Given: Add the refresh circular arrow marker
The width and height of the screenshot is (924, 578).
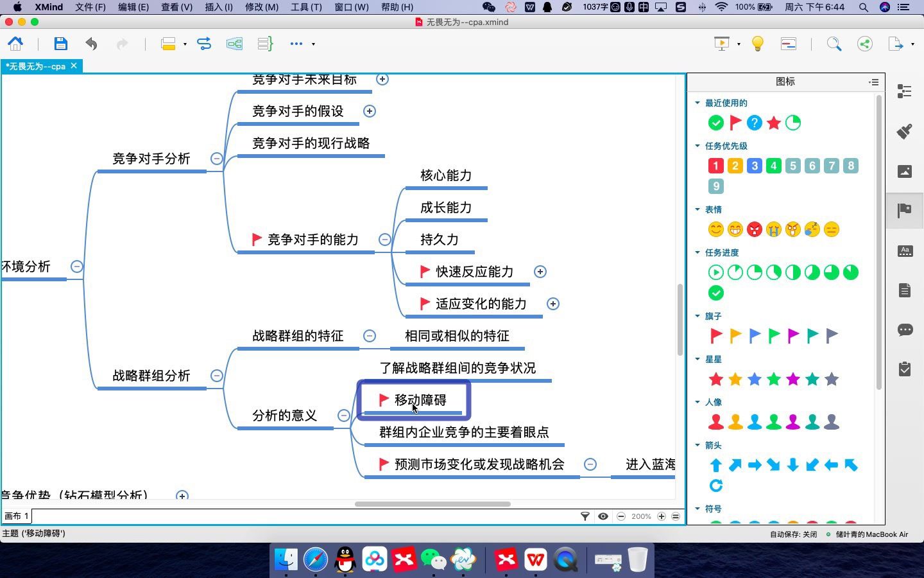Looking at the screenshot, I should 716,486.
